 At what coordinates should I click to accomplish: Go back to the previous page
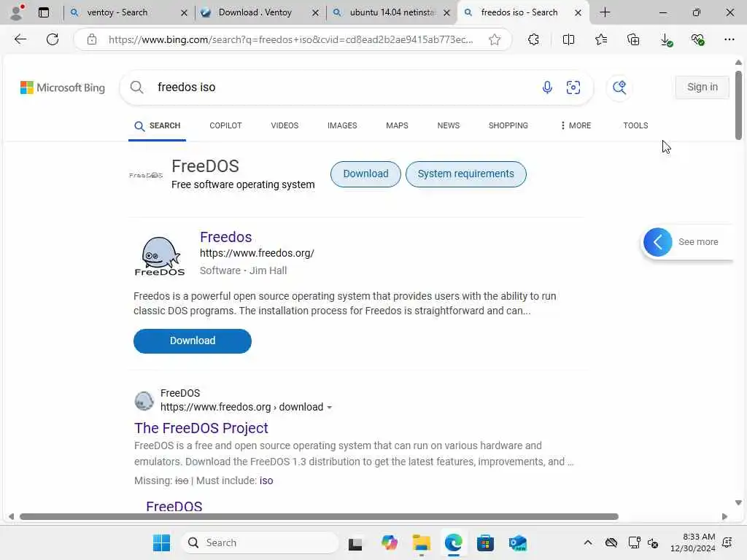pyautogui.click(x=20, y=39)
